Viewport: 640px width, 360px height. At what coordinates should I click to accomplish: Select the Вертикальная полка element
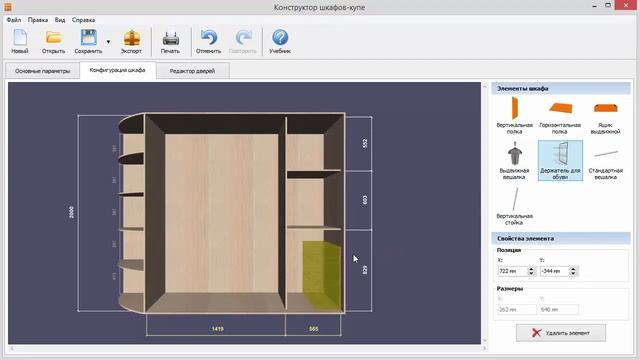pyautogui.click(x=514, y=116)
